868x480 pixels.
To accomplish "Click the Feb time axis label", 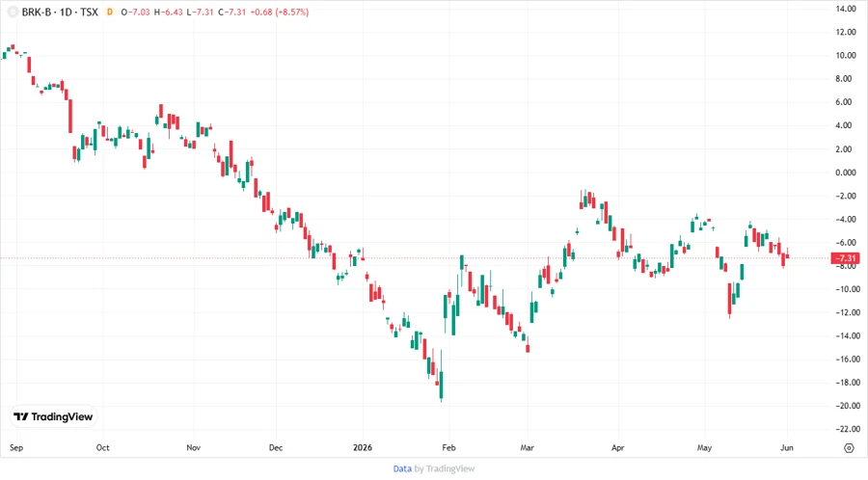I will tap(448, 447).
